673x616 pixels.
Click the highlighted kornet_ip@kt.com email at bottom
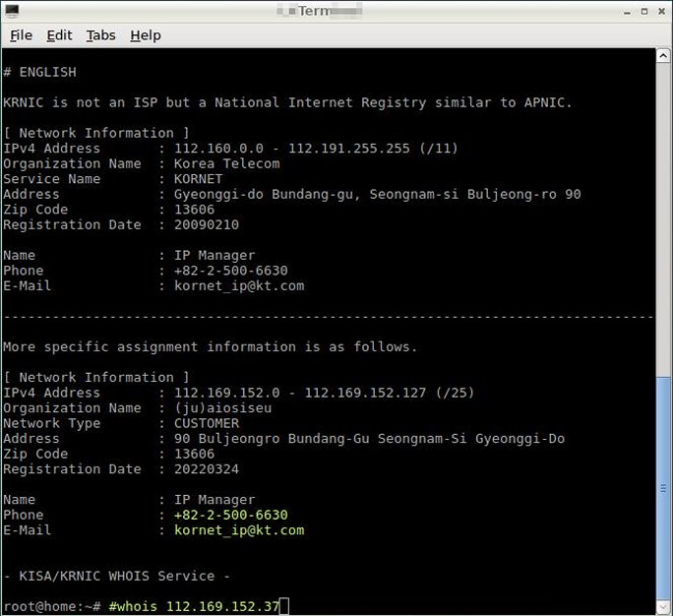click(x=239, y=530)
